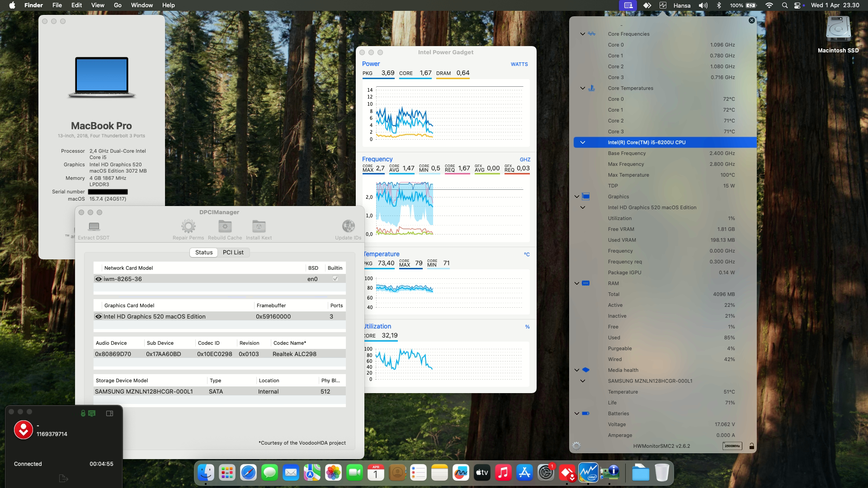Open Trash in the Dock
The image size is (868, 488).
(662, 473)
